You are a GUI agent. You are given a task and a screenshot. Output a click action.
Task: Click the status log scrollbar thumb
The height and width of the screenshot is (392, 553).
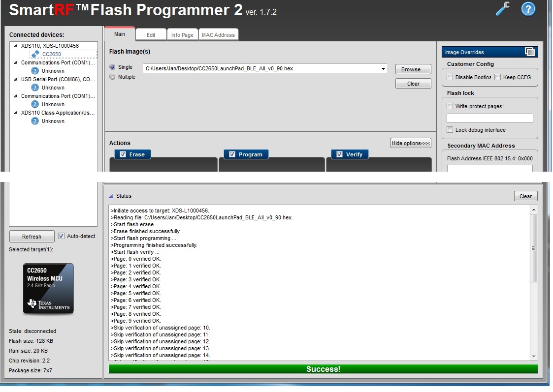pyautogui.click(x=534, y=248)
